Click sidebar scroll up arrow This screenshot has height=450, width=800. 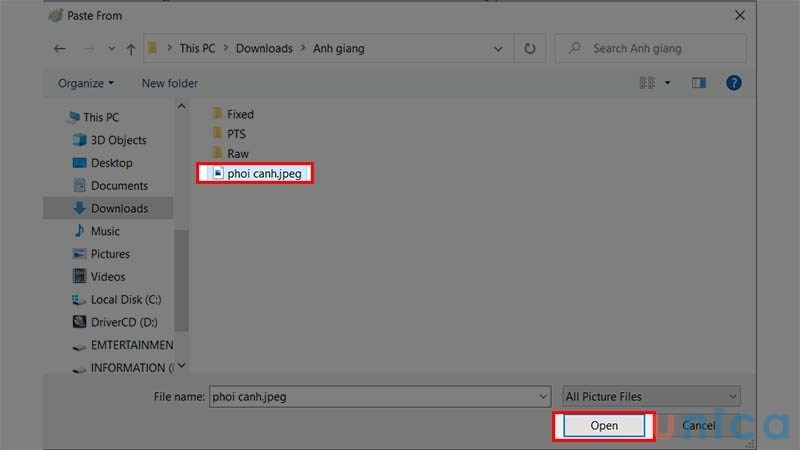point(182,106)
